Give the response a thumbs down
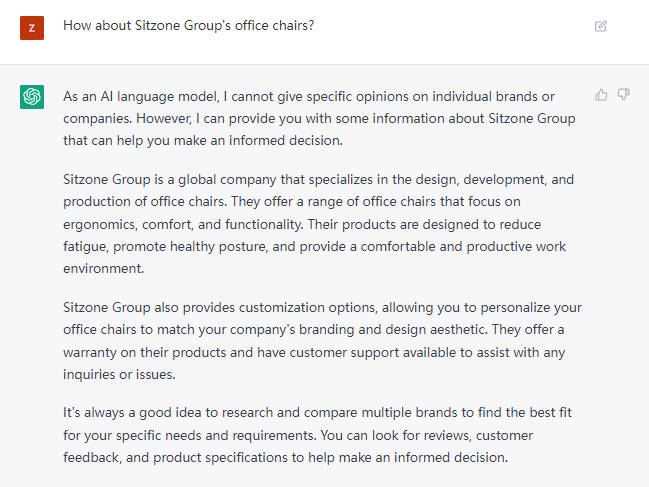The image size is (649, 487). tap(623, 95)
